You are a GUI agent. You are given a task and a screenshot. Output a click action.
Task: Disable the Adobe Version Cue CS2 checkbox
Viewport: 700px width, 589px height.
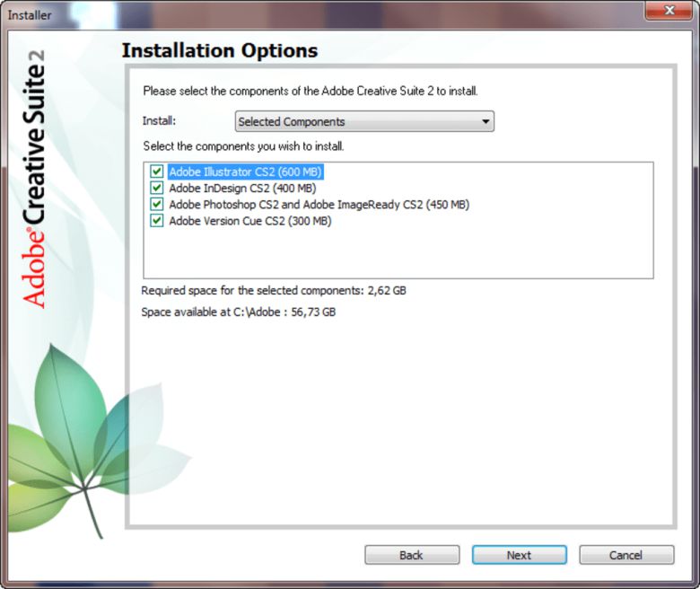[x=157, y=220]
